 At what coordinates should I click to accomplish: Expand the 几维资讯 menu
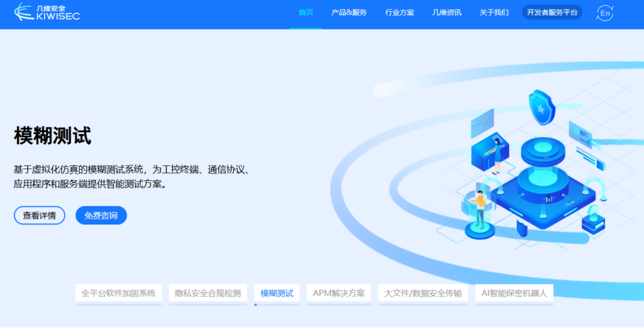(447, 13)
